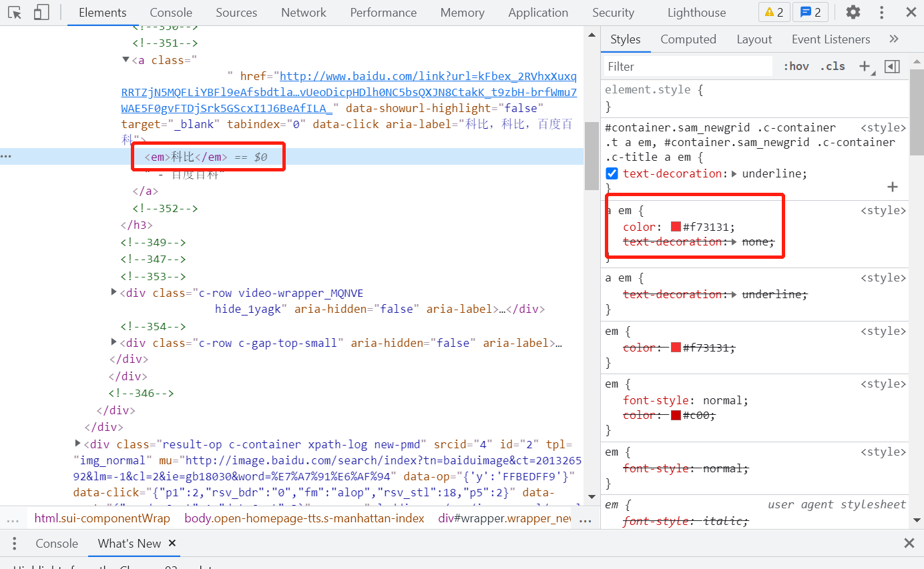Expand the text-decoration none value arrow

[x=735, y=241]
